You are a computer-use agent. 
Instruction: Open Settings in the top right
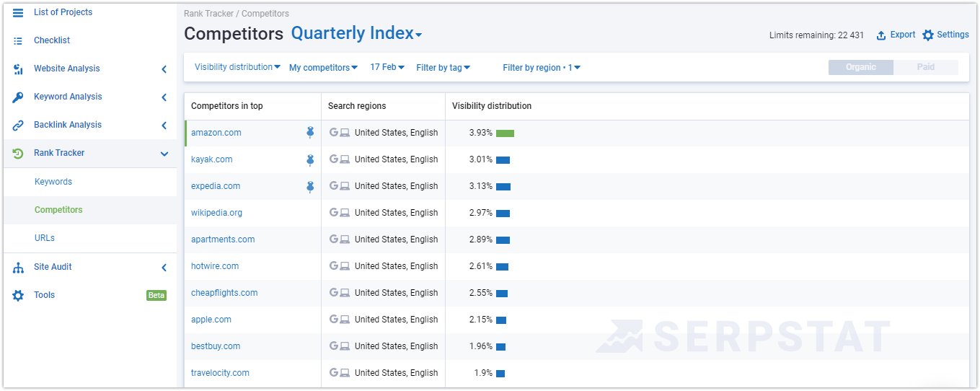(945, 35)
